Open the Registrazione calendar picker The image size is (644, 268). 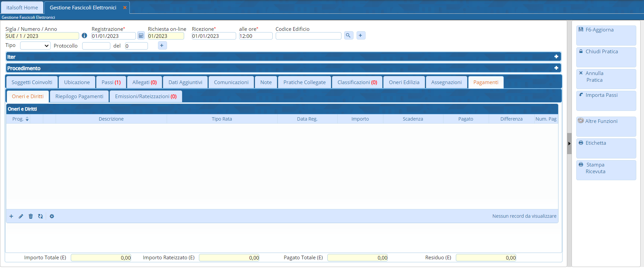click(141, 36)
